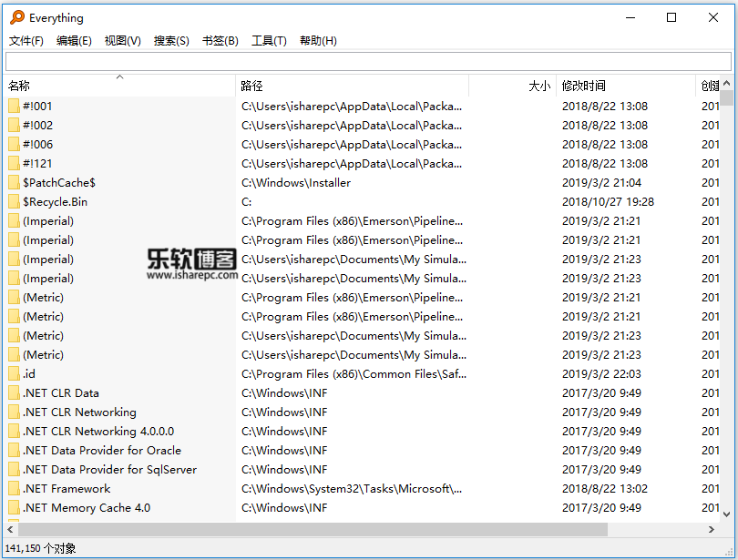Image resolution: width=738 pixels, height=560 pixels.
Task: Click the horizontal scrollbar left arrow
Action: (10, 529)
